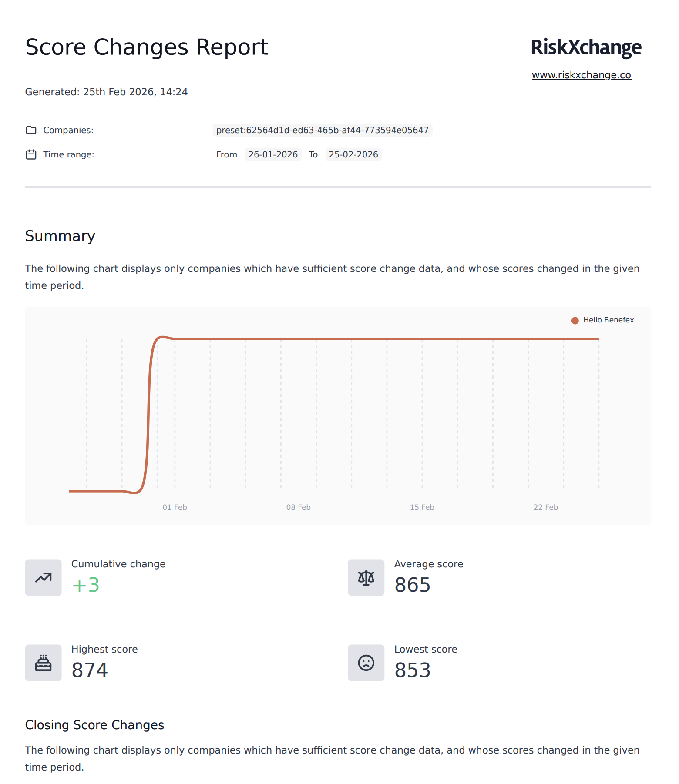Click the calendar icon beside Time range
The height and width of the screenshot is (784, 679).
pos(31,154)
